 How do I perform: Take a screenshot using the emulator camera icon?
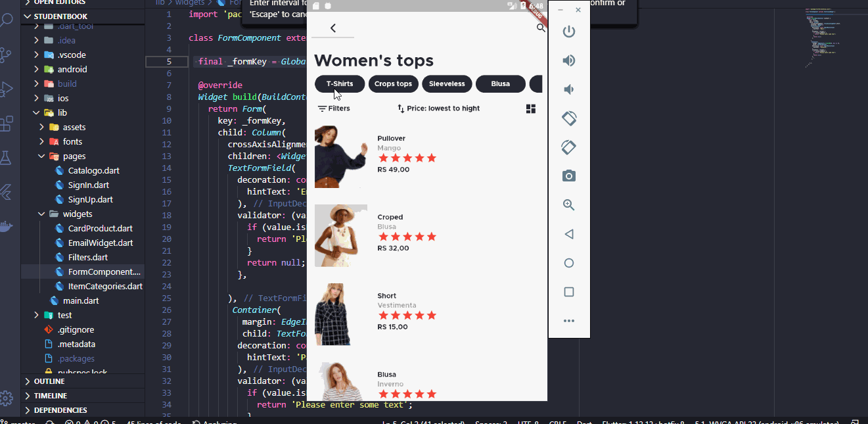[568, 176]
